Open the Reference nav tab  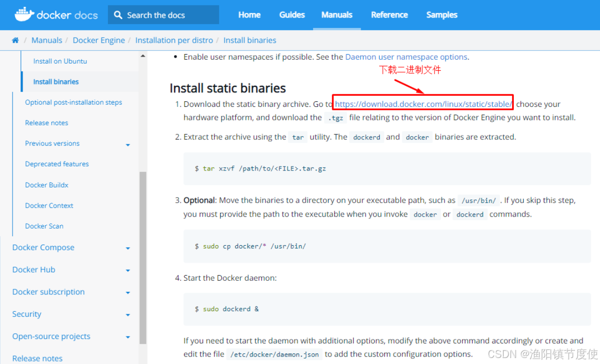pos(389,15)
